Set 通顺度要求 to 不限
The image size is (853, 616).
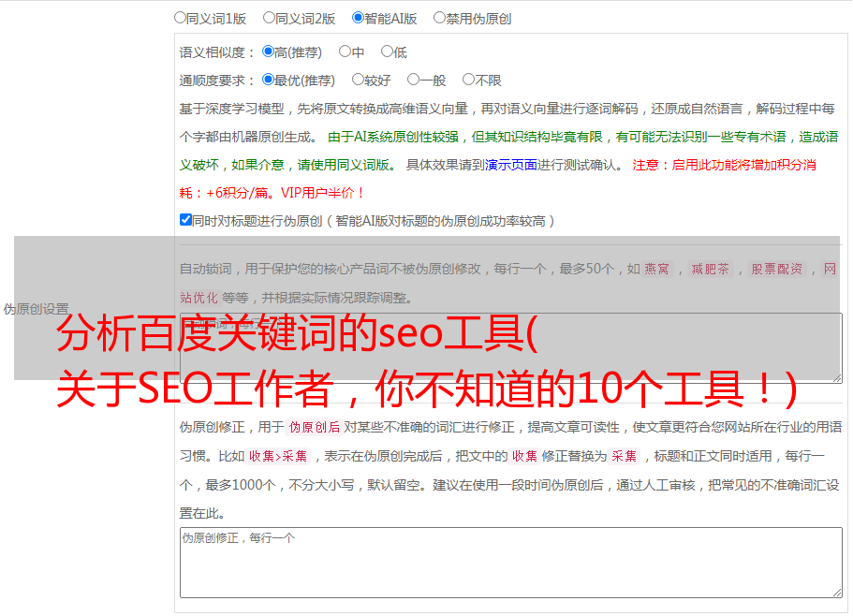click(468, 80)
